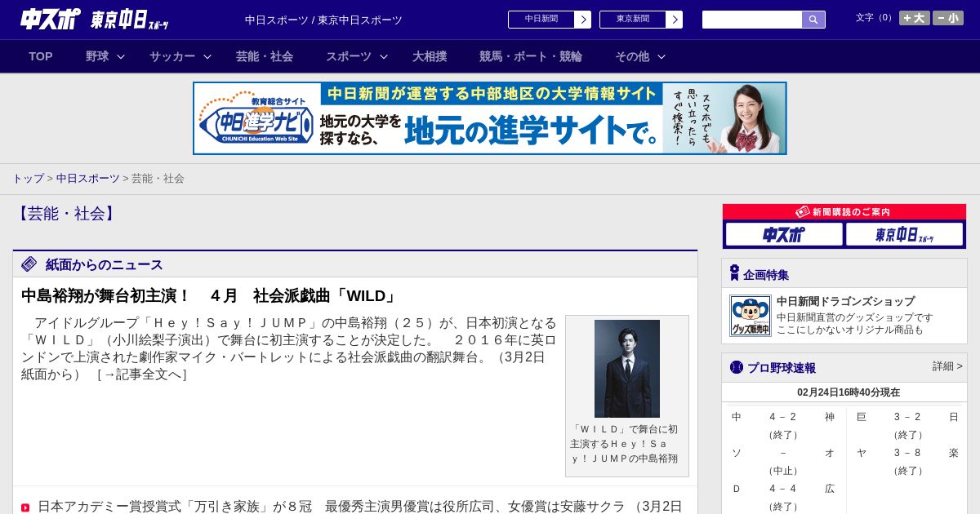The height and width of the screenshot is (514, 980).
Task: Go to TOP in navigation bar
Action: pyautogui.click(x=41, y=56)
